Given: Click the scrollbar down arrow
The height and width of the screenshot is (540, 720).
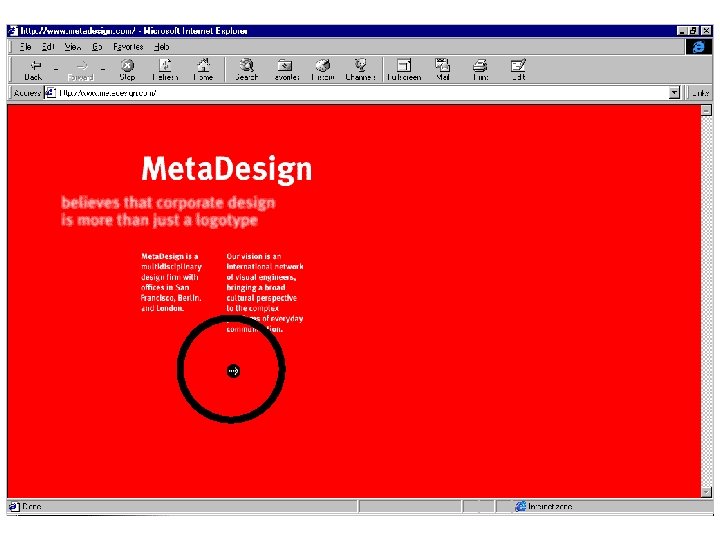Looking at the screenshot, I should [x=706, y=492].
